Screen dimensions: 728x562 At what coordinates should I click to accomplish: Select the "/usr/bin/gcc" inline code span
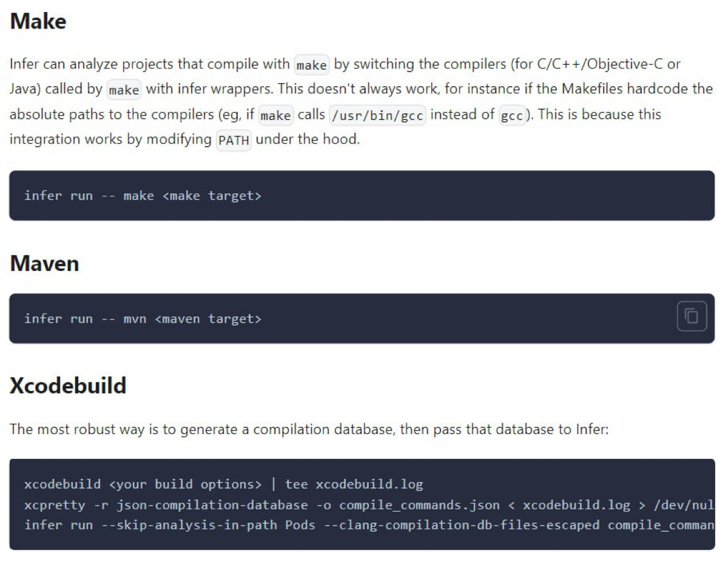[x=376, y=115]
